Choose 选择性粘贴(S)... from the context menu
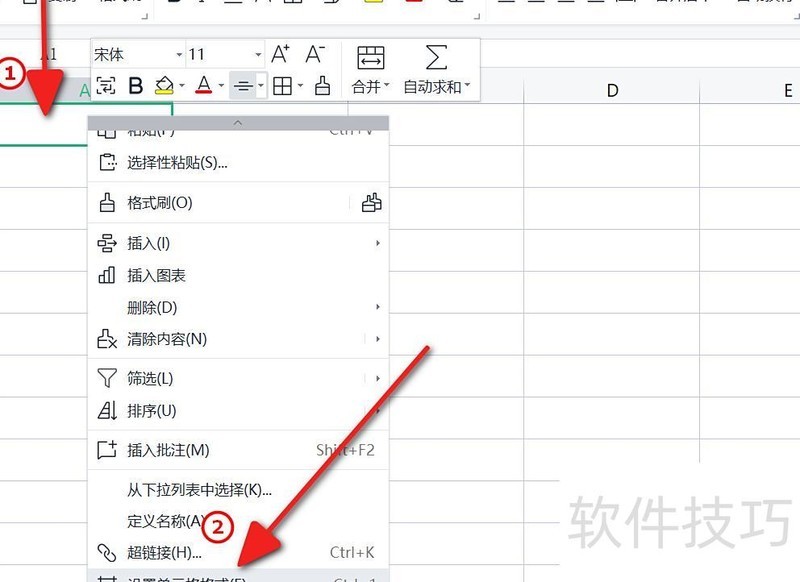This screenshot has height=582, width=800. pos(238,163)
